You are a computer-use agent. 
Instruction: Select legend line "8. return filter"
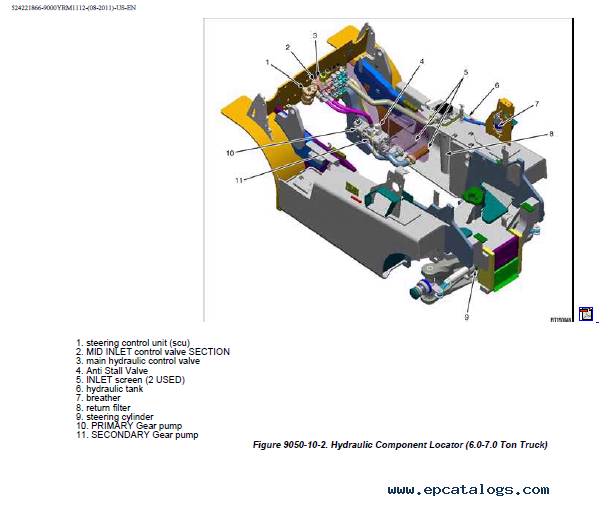tap(103, 408)
